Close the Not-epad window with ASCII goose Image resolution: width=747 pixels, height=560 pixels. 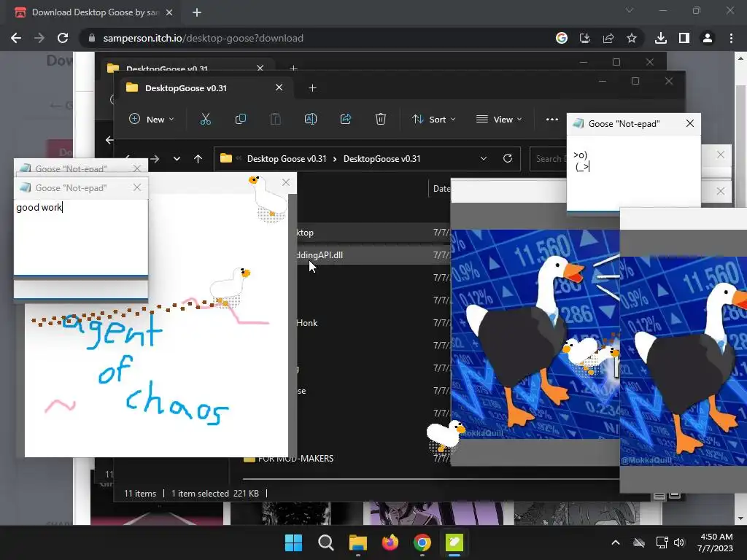click(x=690, y=123)
